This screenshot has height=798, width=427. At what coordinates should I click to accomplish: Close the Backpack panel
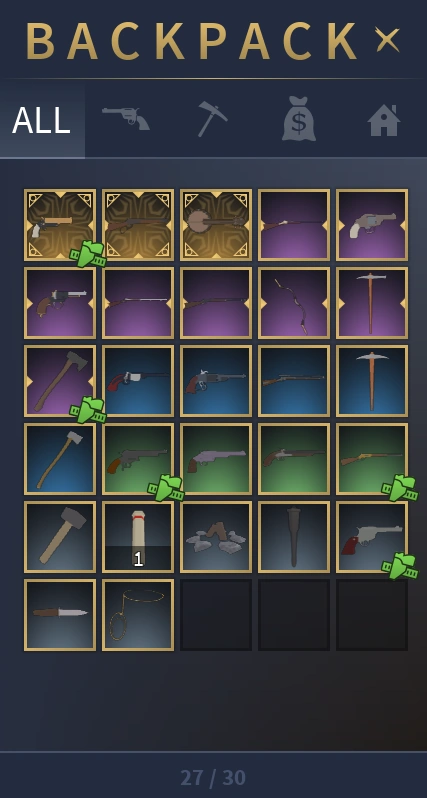(x=388, y=39)
